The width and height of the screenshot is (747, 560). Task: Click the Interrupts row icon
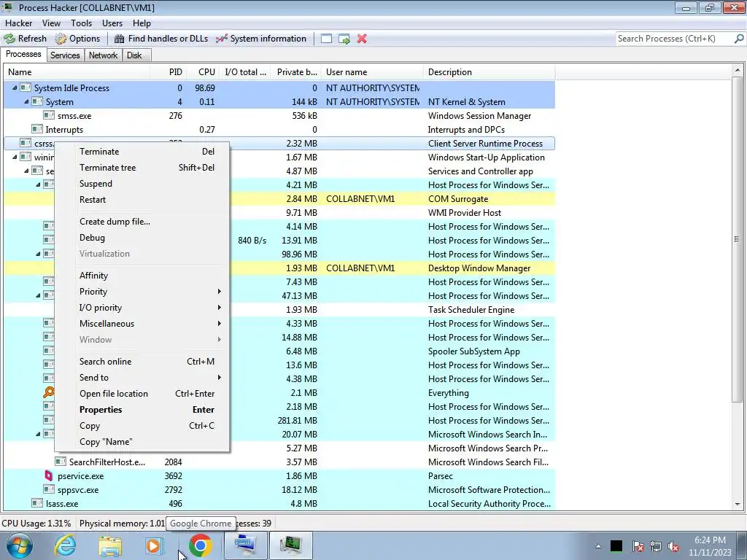[37, 129]
